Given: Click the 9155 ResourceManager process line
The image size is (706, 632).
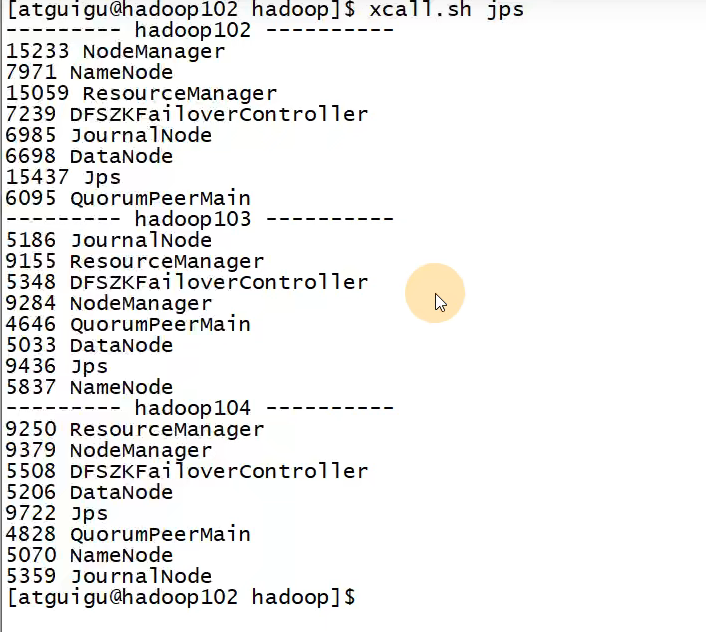Looking at the screenshot, I should click(x=134, y=261).
